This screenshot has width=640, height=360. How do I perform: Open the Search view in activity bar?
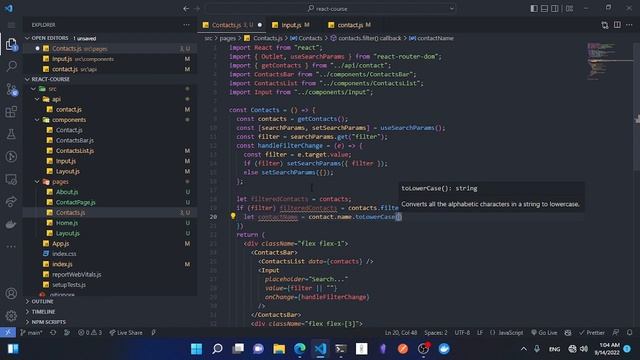pos(11,66)
